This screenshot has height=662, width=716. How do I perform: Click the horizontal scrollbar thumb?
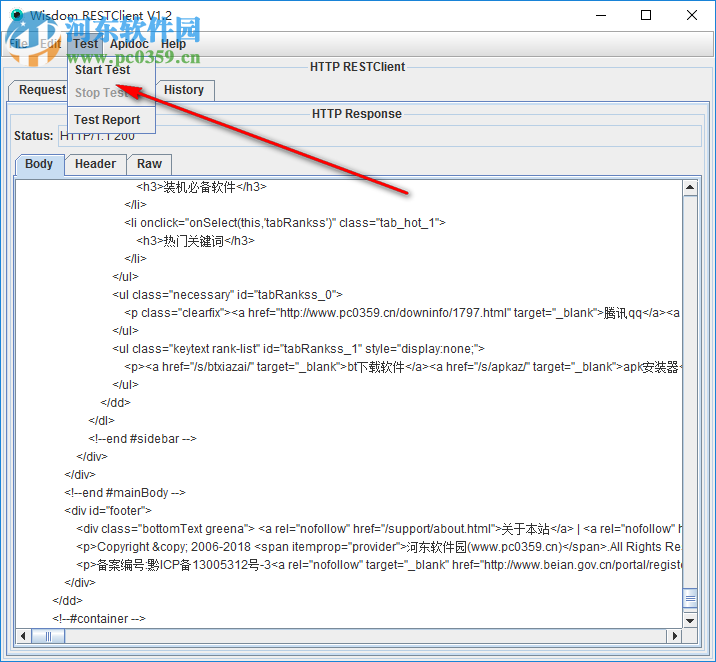[x=48, y=636]
